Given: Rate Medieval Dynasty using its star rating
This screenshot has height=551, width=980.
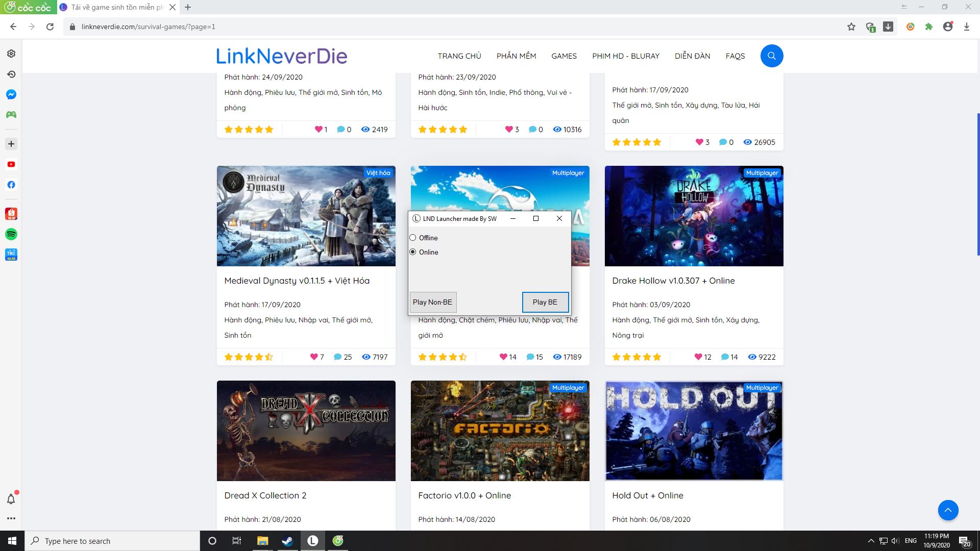Looking at the screenshot, I should [248, 357].
